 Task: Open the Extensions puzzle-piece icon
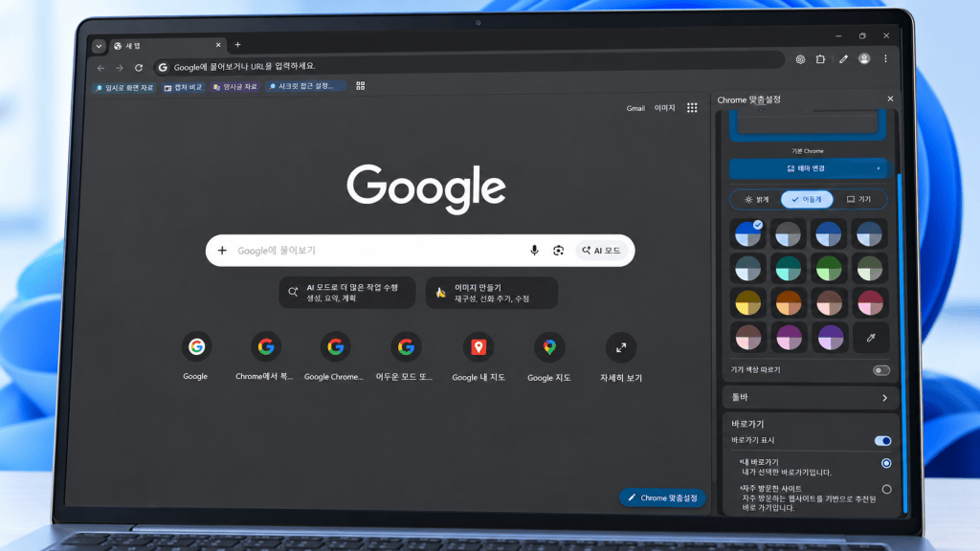(x=820, y=59)
